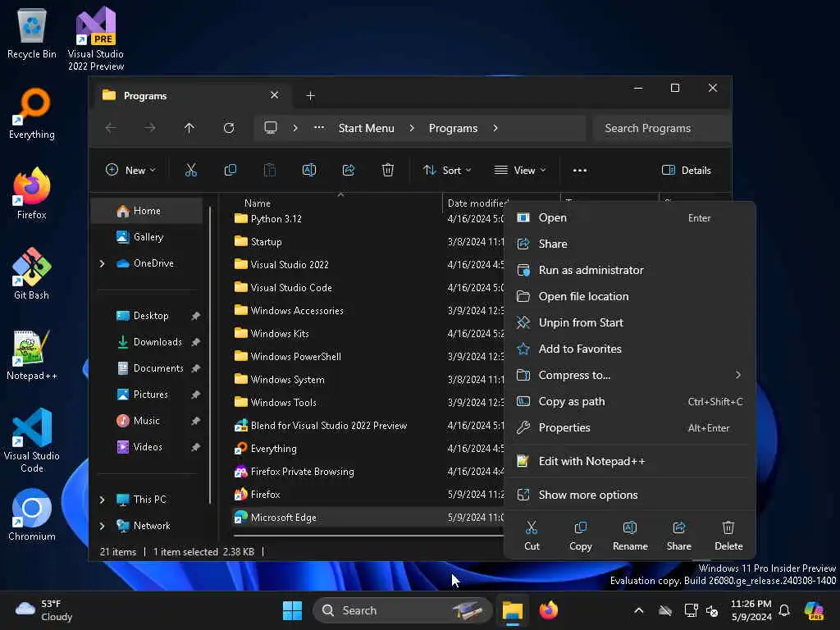Image resolution: width=840 pixels, height=630 pixels.
Task: Click Rename in context menu bottom bar
Action: pos(630,535)
